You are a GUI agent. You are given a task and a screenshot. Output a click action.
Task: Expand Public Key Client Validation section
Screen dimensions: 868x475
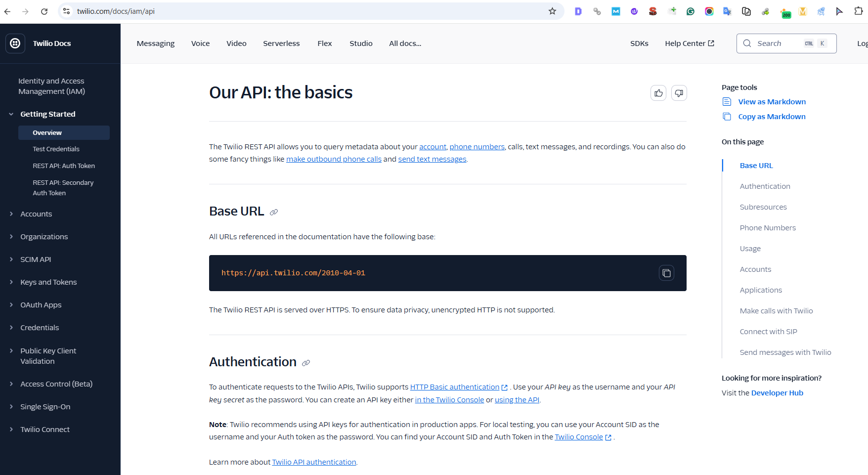tap(11, 351)
